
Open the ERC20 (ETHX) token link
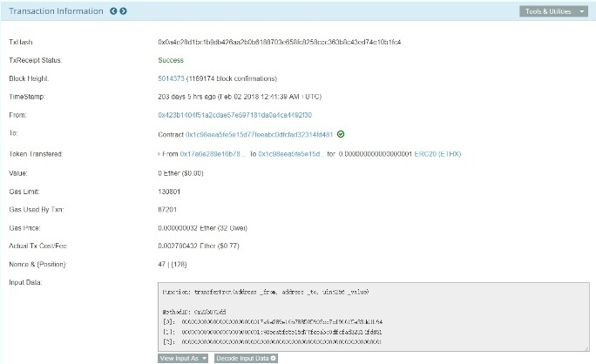click(x=437, y=154)
